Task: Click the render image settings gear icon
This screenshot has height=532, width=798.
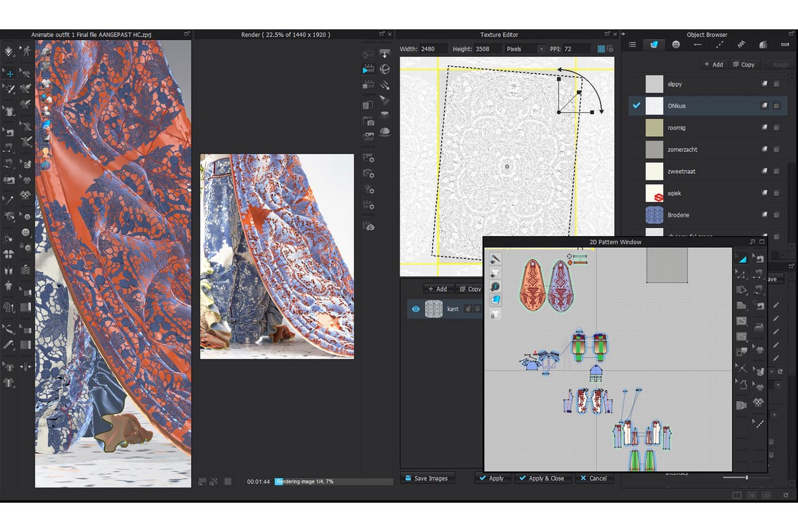Action: [x=368, y=158]
